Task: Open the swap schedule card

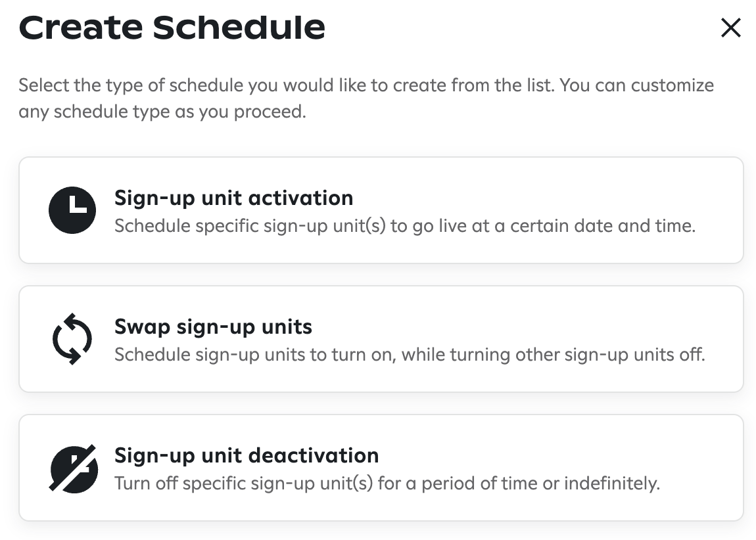Action: (381, 338)
